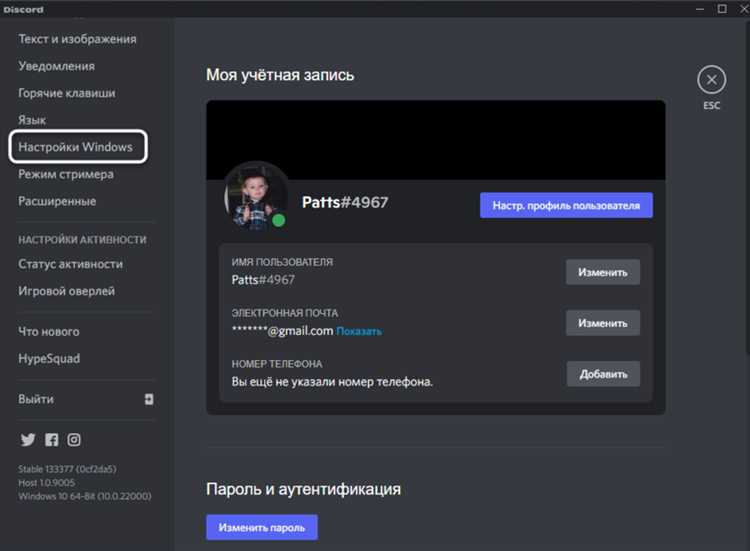
Task: Select Режим стримера in sidebar
Action: (x=66, y=174)
